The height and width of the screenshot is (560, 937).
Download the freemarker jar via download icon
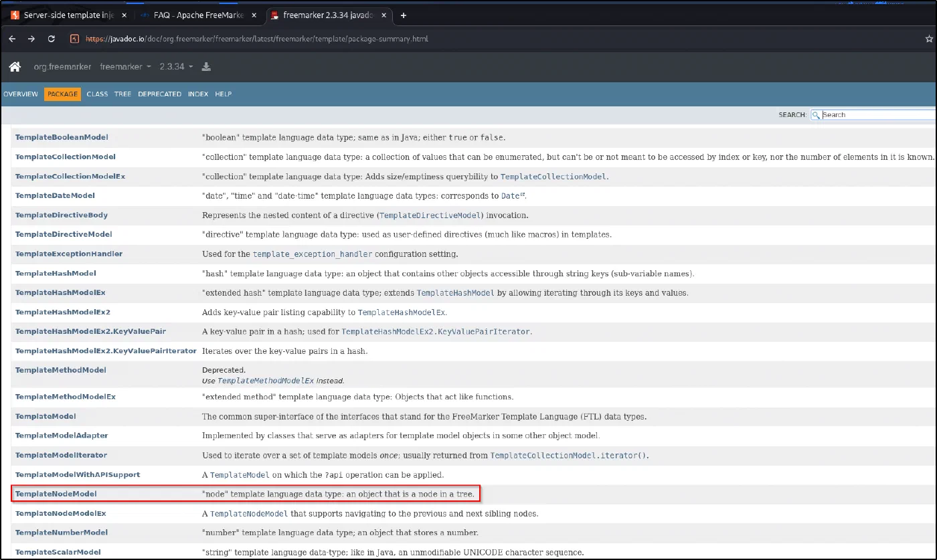[x=206, y=66]
